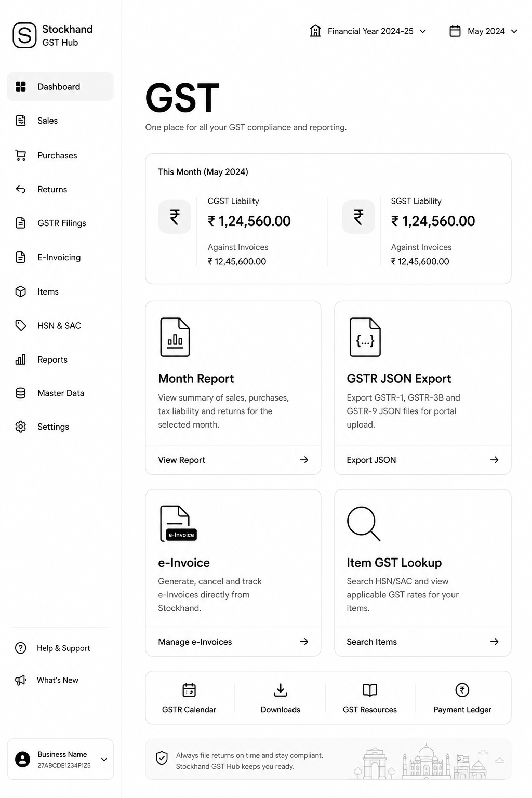Click View Report link
Image resolution: width=532 pixels, height=798 pixels.
tap(182, 460)
